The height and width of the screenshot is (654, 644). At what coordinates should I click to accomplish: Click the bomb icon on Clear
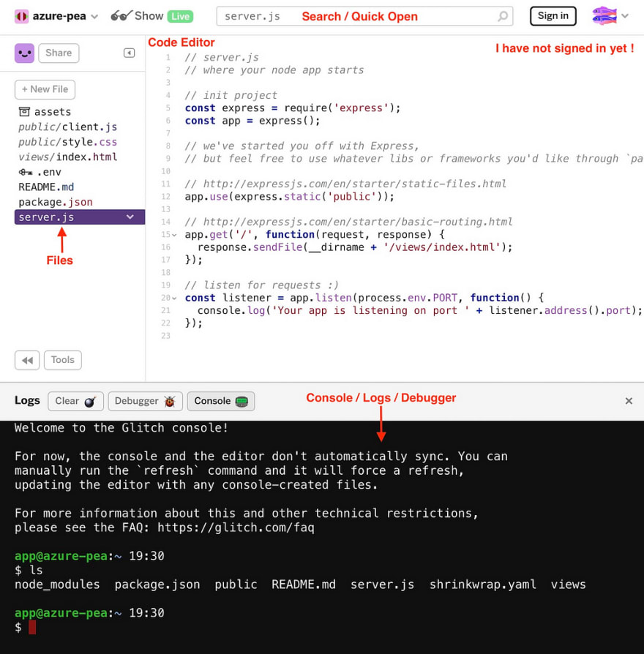(x=90, y=401)
